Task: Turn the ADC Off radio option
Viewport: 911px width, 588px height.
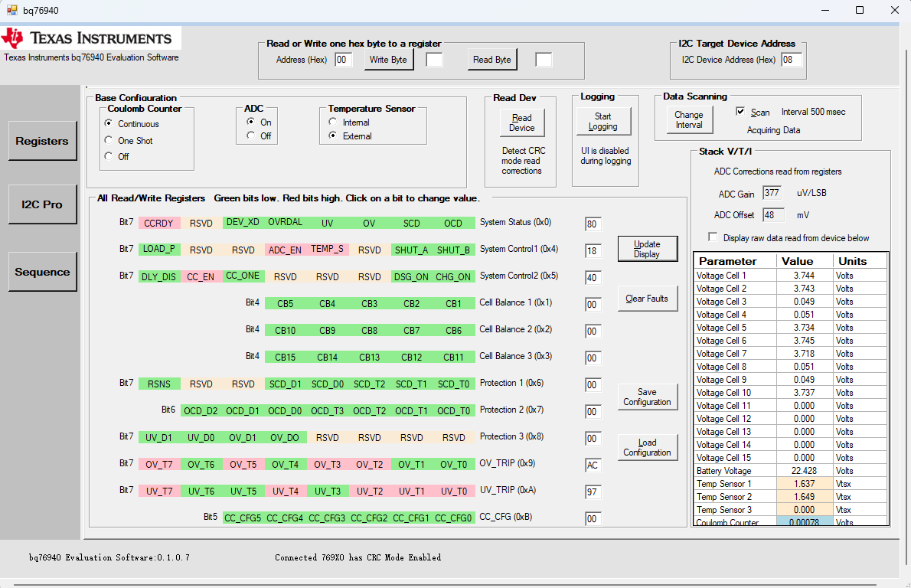Action: [x=250, y=136]
